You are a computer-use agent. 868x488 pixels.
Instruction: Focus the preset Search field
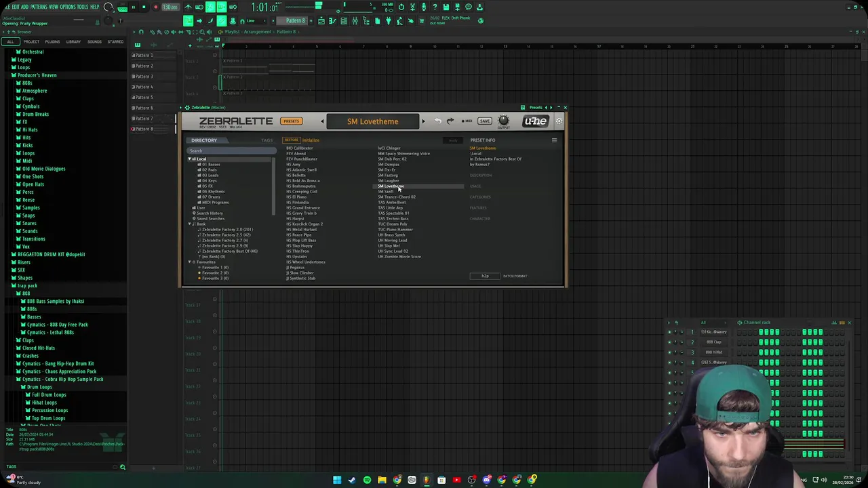click(x=231, y=151)
